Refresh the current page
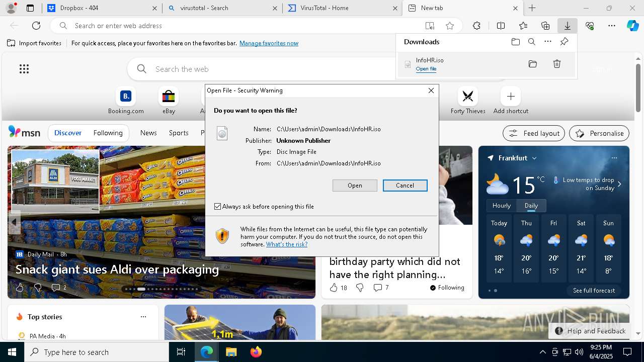This screenshot has width=644, height=362. tap(36, 26)
